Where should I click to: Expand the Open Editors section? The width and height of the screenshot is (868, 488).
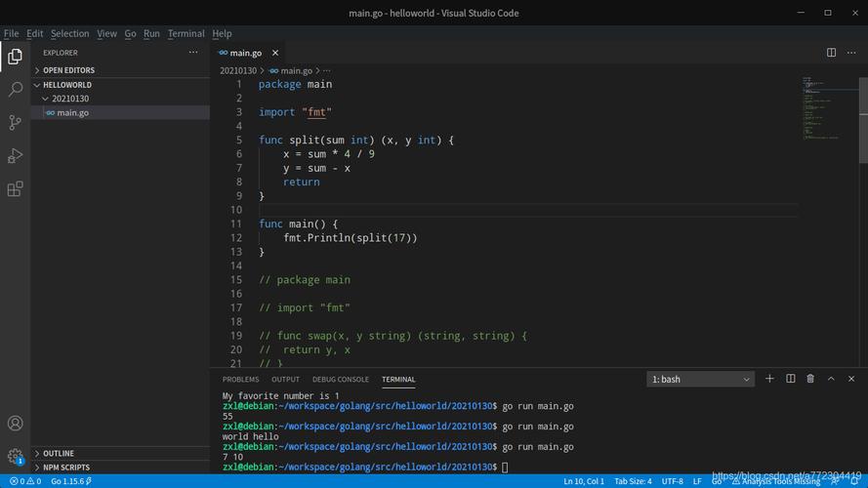click(120, 70)
